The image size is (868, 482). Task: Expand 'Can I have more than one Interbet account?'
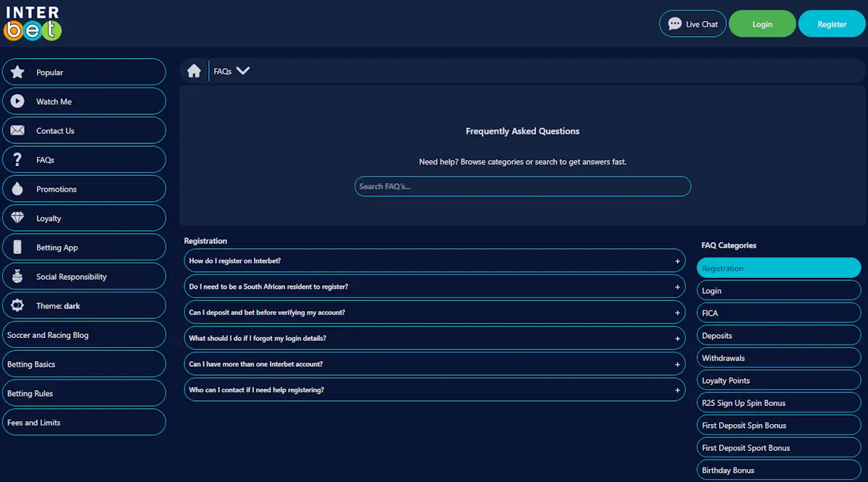coord(434,363)
